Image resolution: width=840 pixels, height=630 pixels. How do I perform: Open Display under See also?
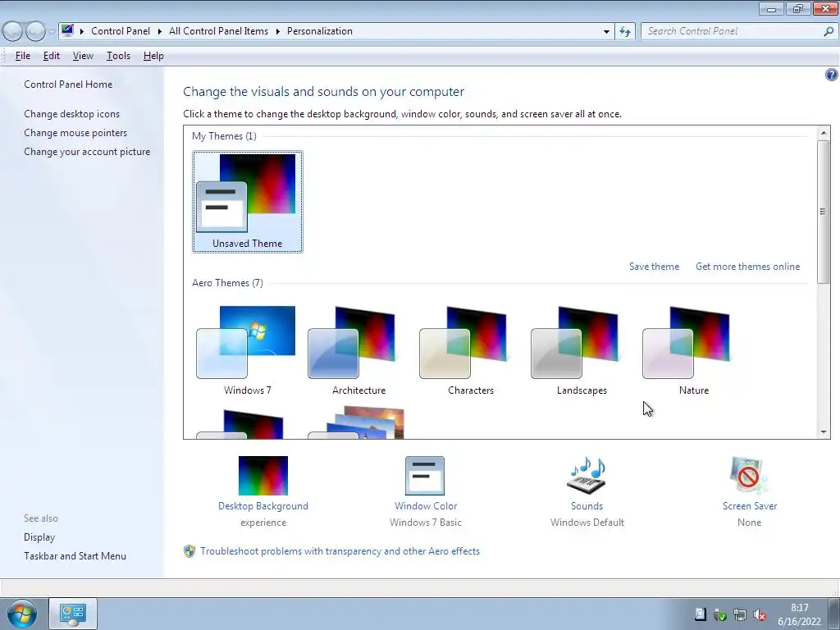click(39, 536)
